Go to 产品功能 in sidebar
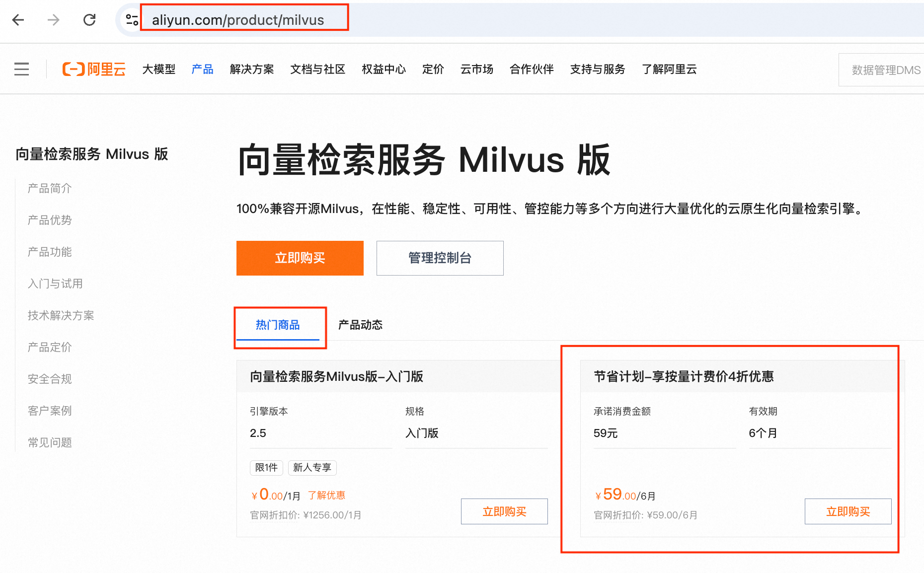Image resolution: width=924 pixels, height=573 pixels. pos(50,252)
